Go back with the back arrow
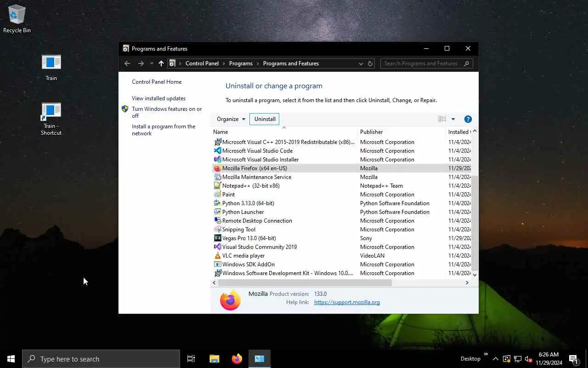Screen dimensions: 588x368 pos(127,63)
